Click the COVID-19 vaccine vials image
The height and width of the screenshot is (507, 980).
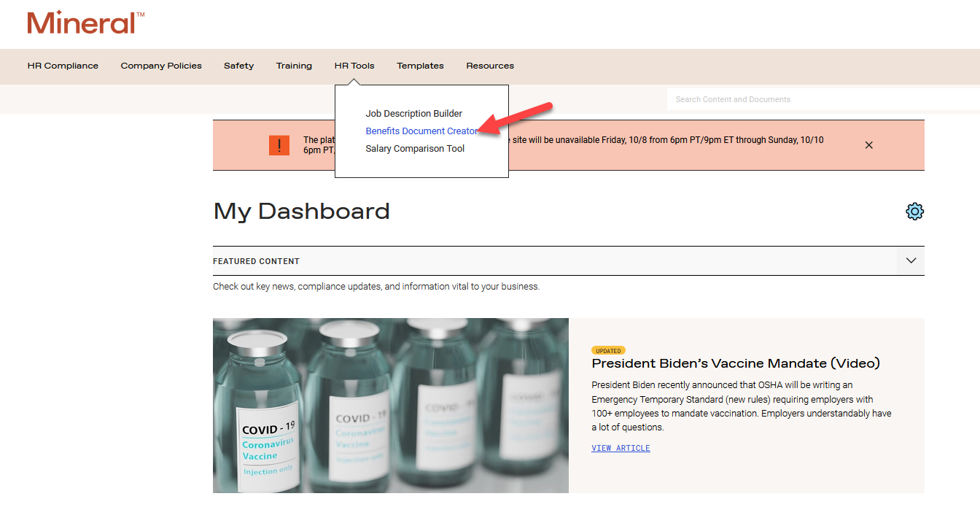[x=390, y=405]
